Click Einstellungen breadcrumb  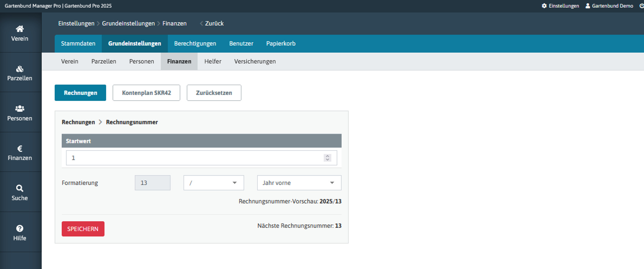pyautogui.click(x=76, y=23)
